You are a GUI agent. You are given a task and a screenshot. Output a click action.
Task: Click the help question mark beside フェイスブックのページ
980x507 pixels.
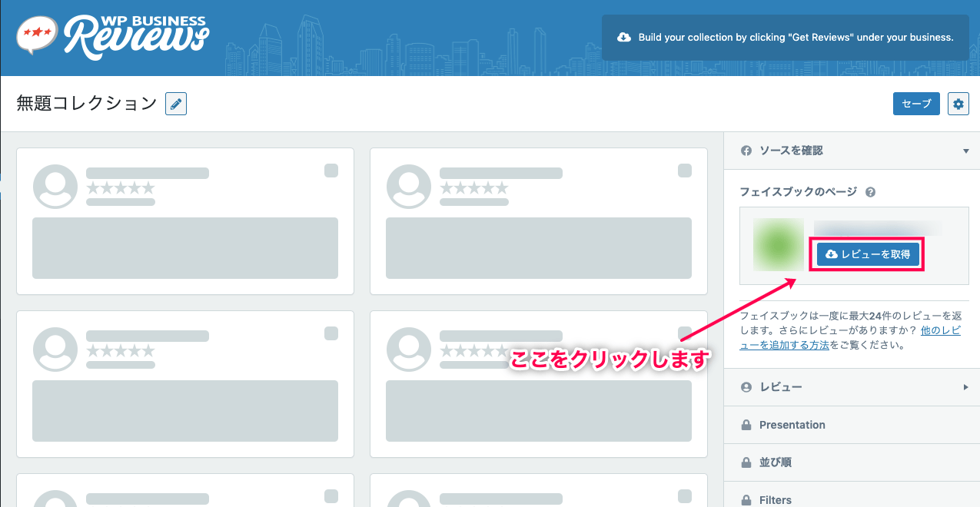coord(870,192)
